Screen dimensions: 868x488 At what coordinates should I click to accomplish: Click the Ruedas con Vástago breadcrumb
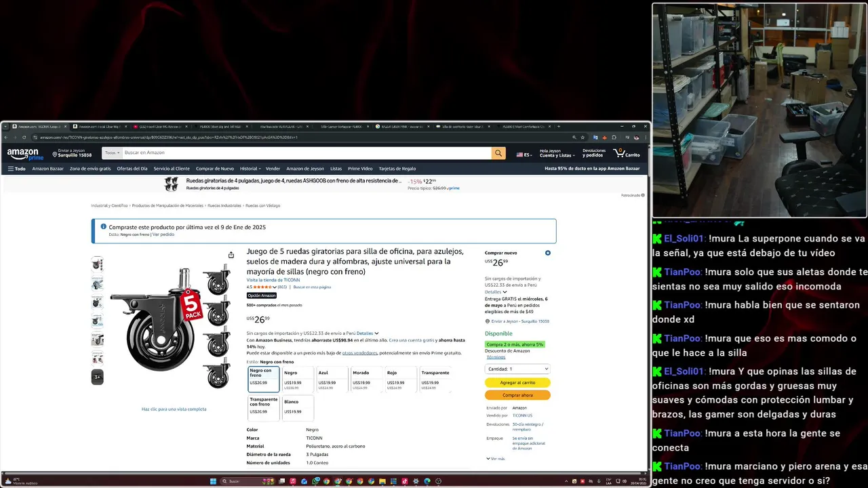[262, 205]
